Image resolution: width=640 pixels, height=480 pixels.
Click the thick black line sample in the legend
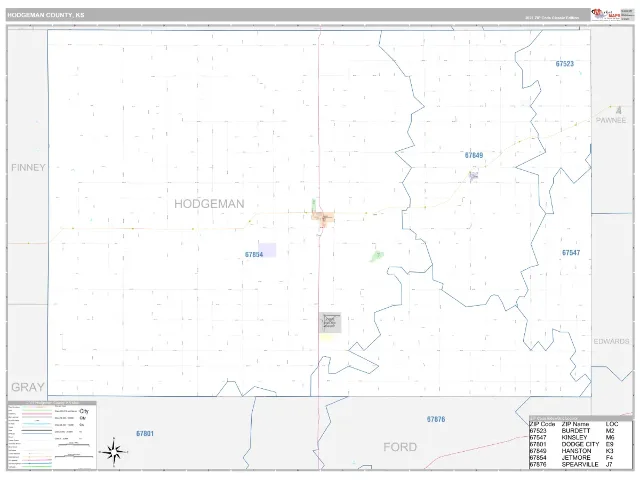tap(37, 431)
